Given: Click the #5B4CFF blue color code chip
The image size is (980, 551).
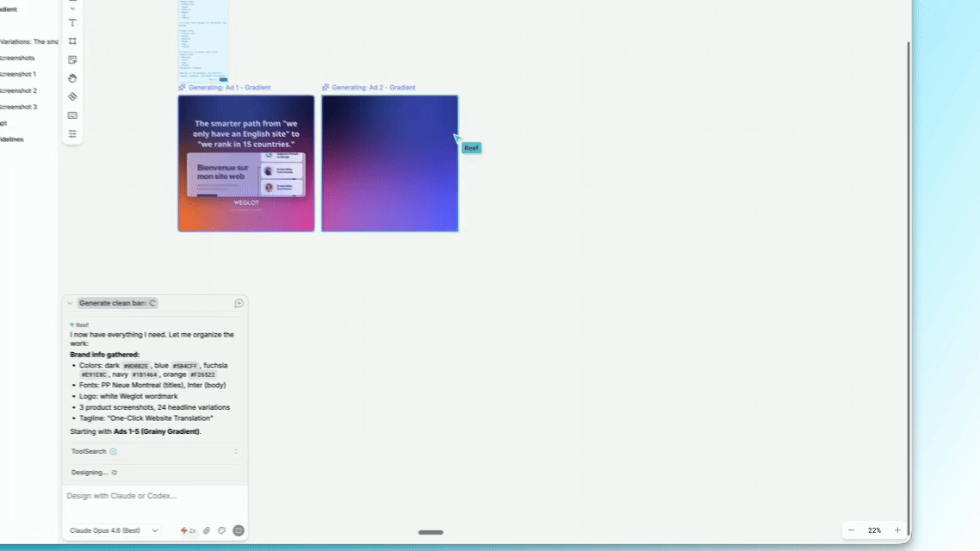Looking at the screenshot, I should [185, 366].
